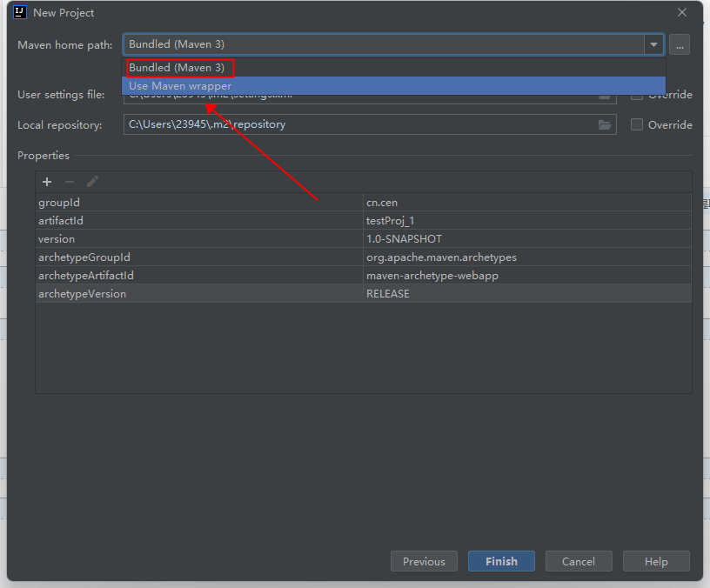Select the groupId property row
710x588 pixels.
tap(364, 203)
